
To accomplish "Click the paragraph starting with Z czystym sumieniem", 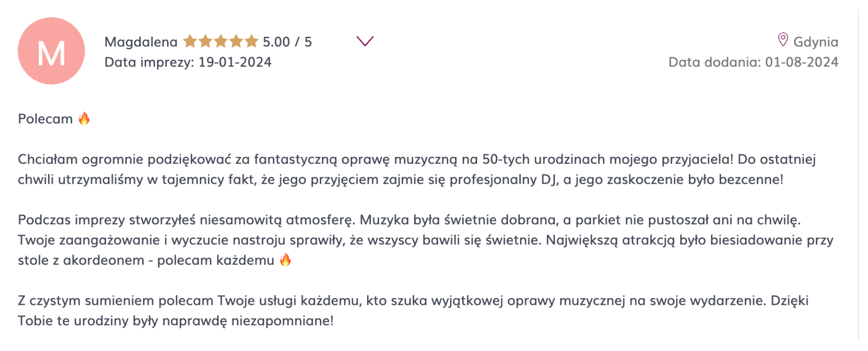I will pyautogui.click(x=413, y=310).
